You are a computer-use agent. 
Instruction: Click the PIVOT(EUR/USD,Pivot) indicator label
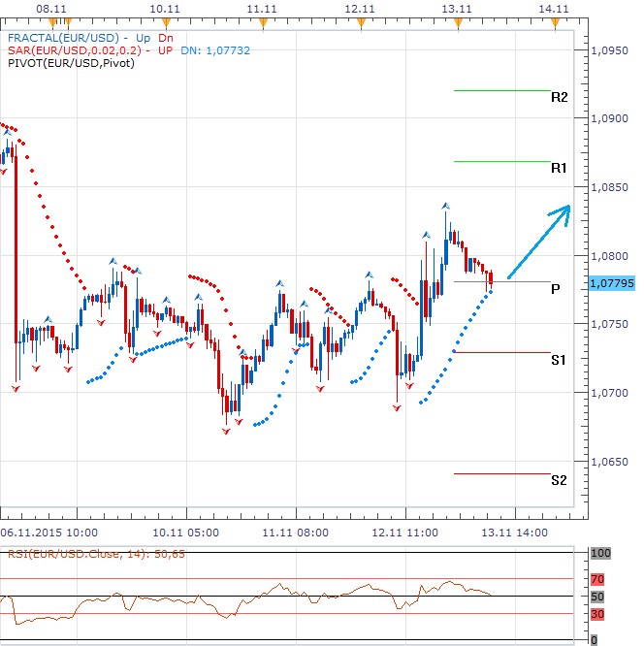tap(70, 64)
